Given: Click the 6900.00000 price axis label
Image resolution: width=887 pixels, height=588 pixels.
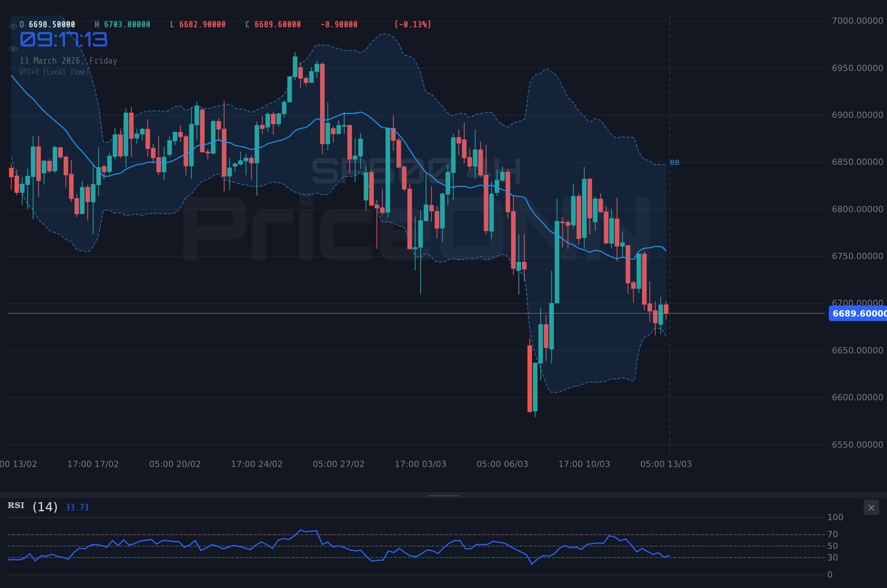Looking at the screenshot, I should coord(858,115).
